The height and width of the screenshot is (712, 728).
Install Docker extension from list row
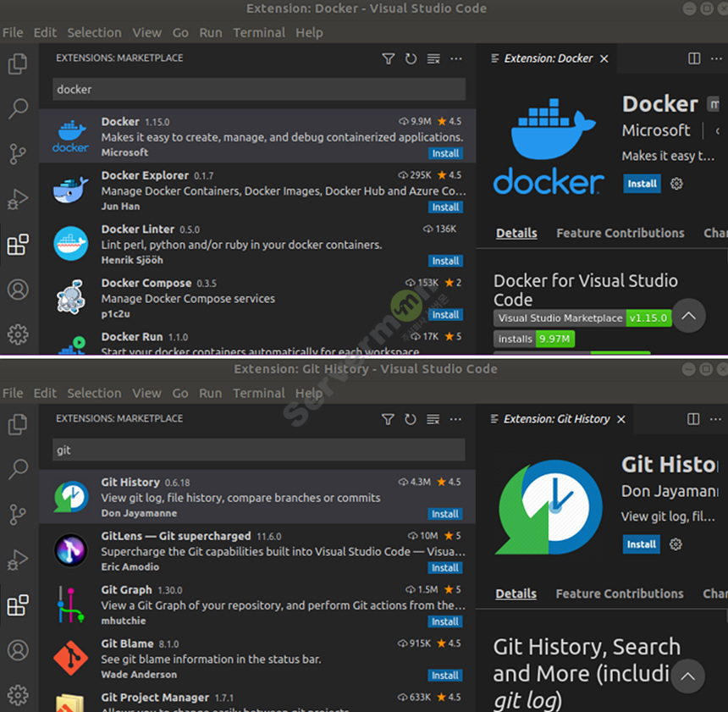[x=445, y=154]
